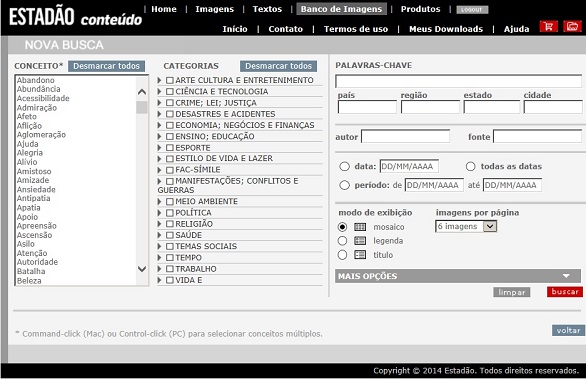
Task: Select 'Abandono' in the concept list
Action: [x=36, y=80]
